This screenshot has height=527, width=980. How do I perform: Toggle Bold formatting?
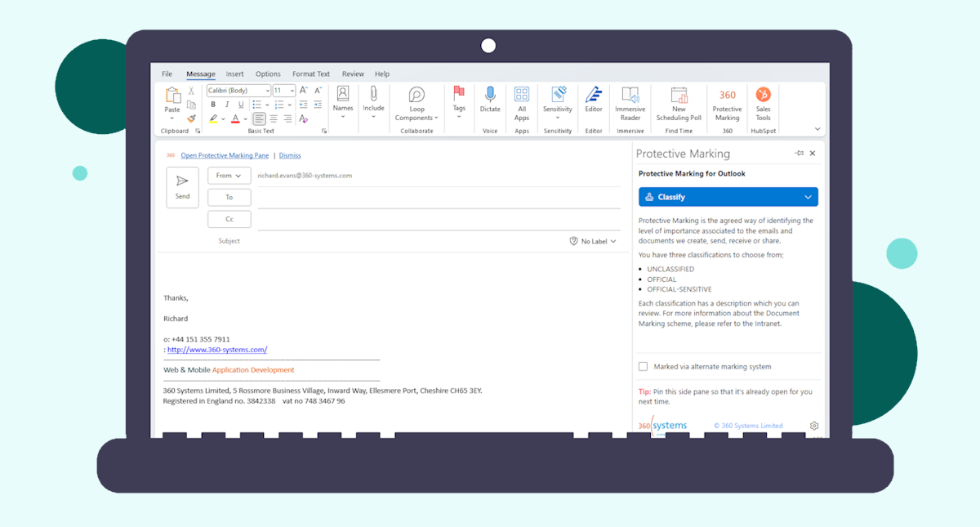pyautogui.click(x=213, y=105)
